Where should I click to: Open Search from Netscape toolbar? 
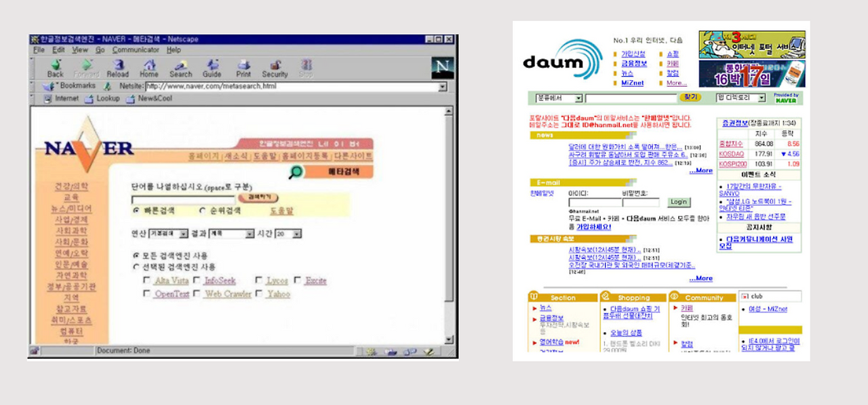(180, 68)
